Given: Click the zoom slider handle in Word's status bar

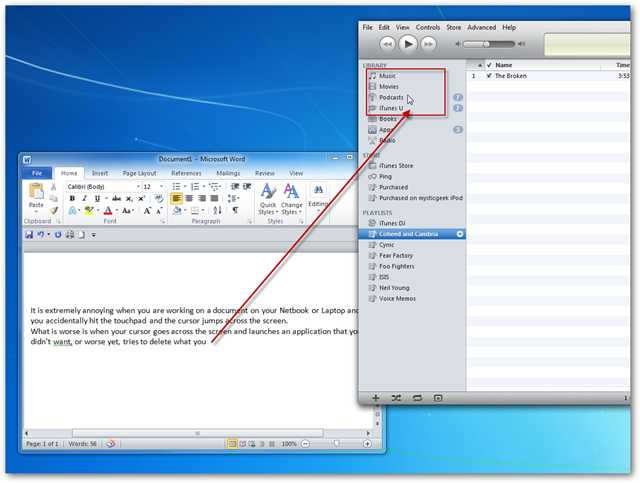Looking at the screenshot, I should coord(336,443).
